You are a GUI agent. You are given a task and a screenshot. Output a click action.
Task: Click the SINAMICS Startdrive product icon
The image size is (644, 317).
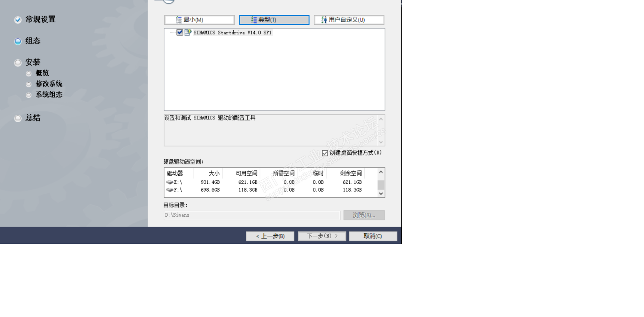(188, 33)
